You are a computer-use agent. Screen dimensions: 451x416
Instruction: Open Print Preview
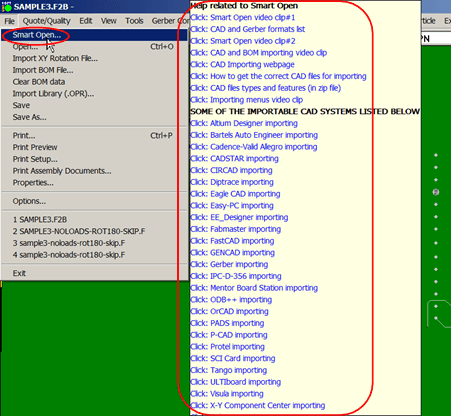point(95,147)
